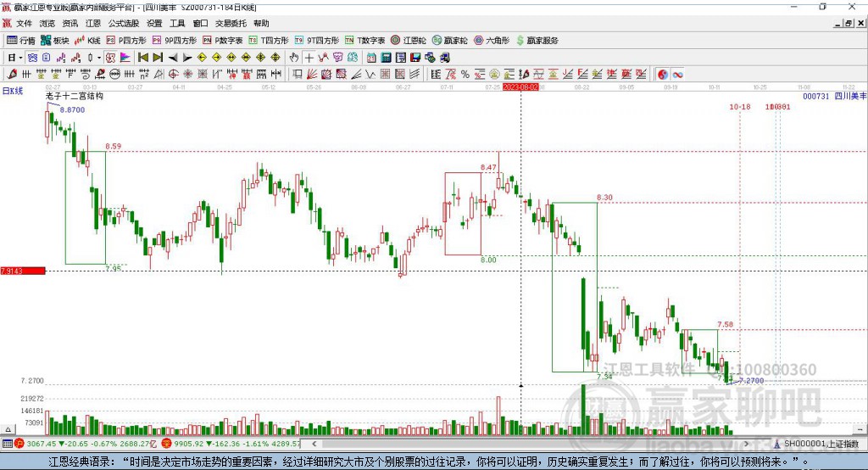868x470 pixels.
Task: Select the Gann fan lines tool
Action: pos(312,74)
